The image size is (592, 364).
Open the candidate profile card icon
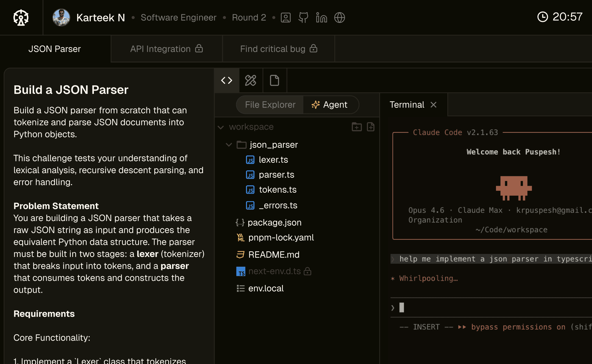click(286, 17)
